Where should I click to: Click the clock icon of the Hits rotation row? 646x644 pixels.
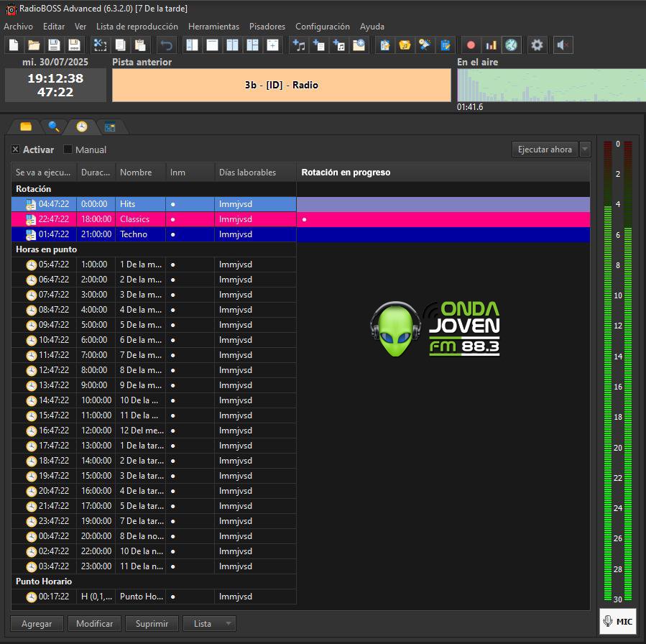click(x=31, y=204)
